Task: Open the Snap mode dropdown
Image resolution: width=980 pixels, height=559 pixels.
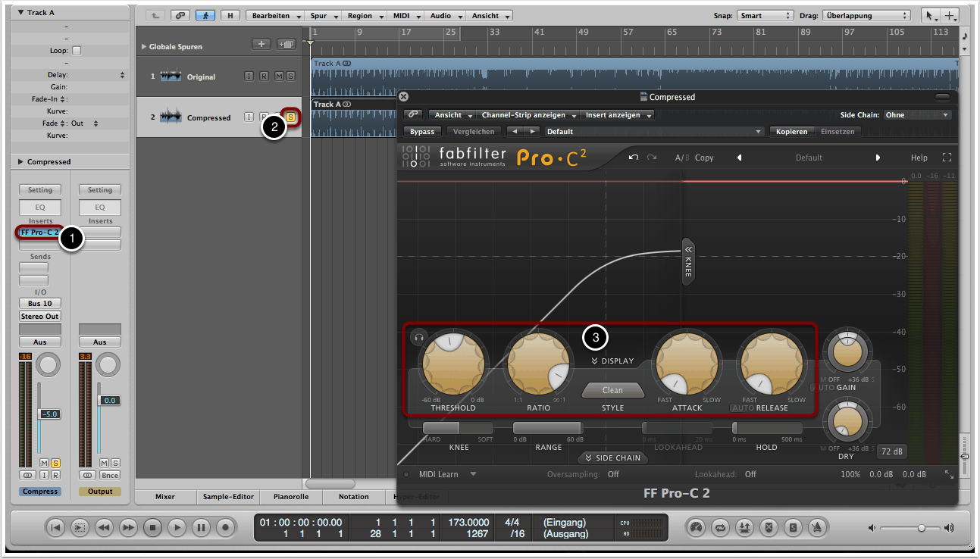Action: pyautogui.click(x=764, y=15)
